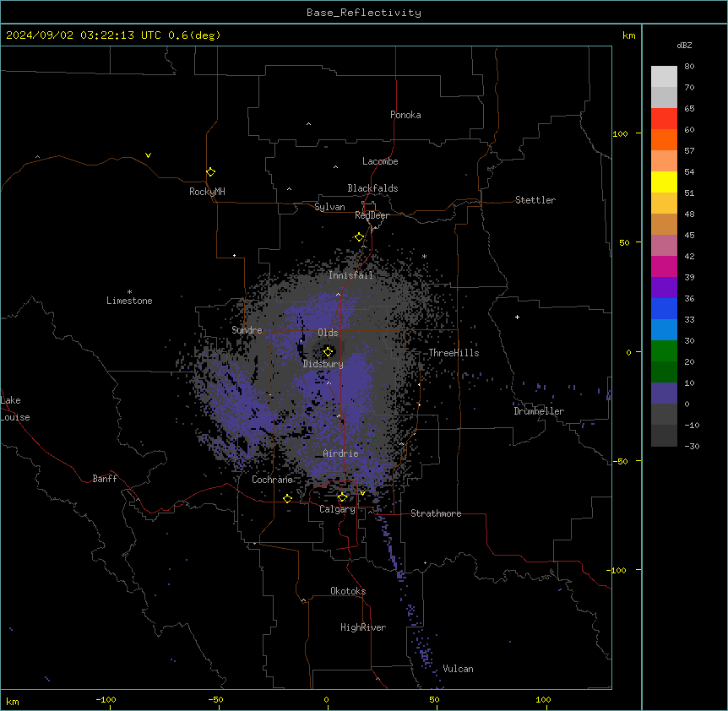Click the Drumheller town label
Image resolution: width=728 pixels, height=711 pixels.
point(539,411)
